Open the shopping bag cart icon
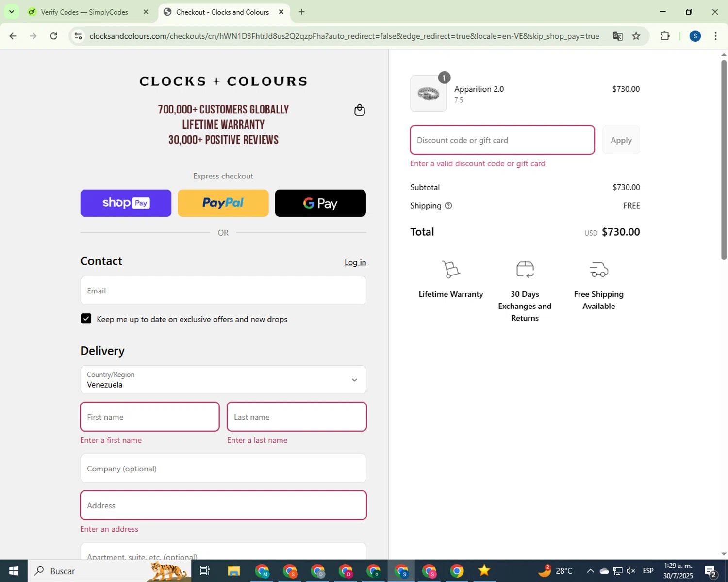 click(359, 110)
